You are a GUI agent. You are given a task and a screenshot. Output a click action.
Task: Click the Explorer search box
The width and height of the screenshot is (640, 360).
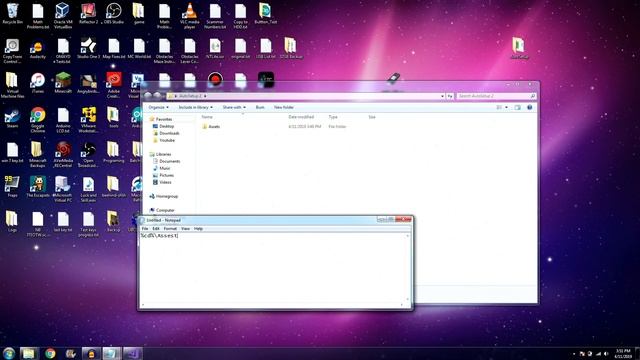[496, 96]
